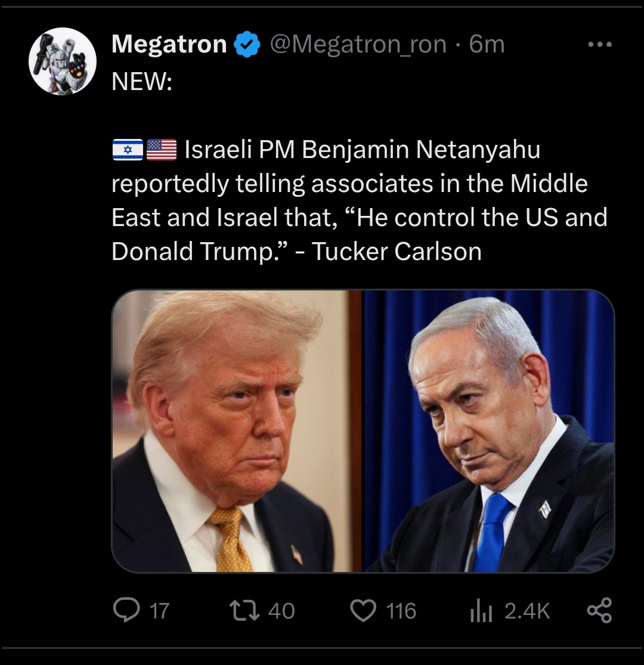
Task: Open view analytics bar chart icon
Action: click(x=481, y=611)
